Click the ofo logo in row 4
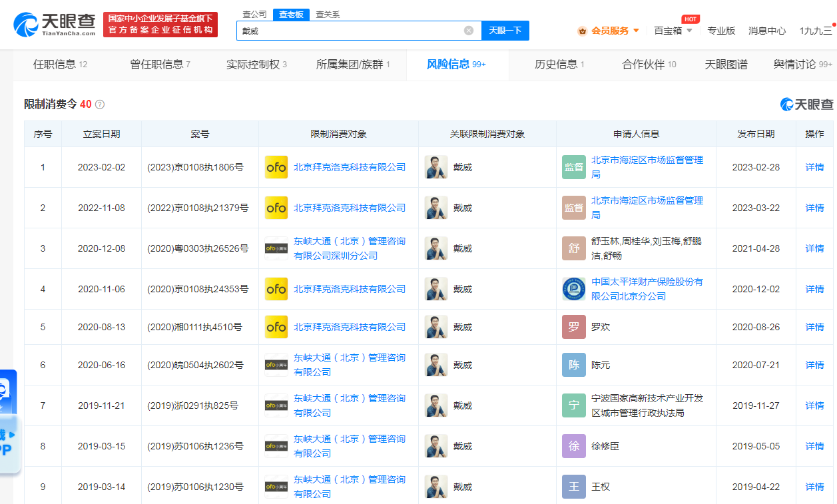The height and width of the screenshot is (504, 837). coord(276,289)
